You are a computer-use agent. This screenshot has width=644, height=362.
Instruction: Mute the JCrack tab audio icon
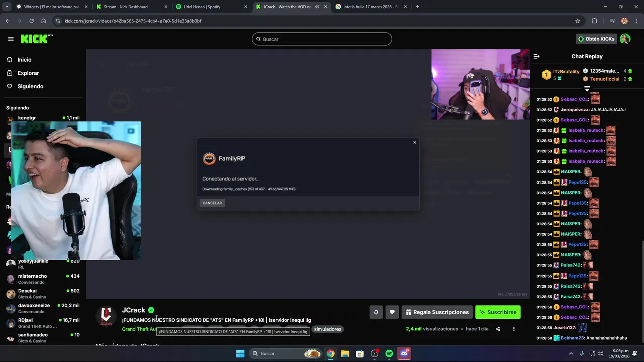317,7
